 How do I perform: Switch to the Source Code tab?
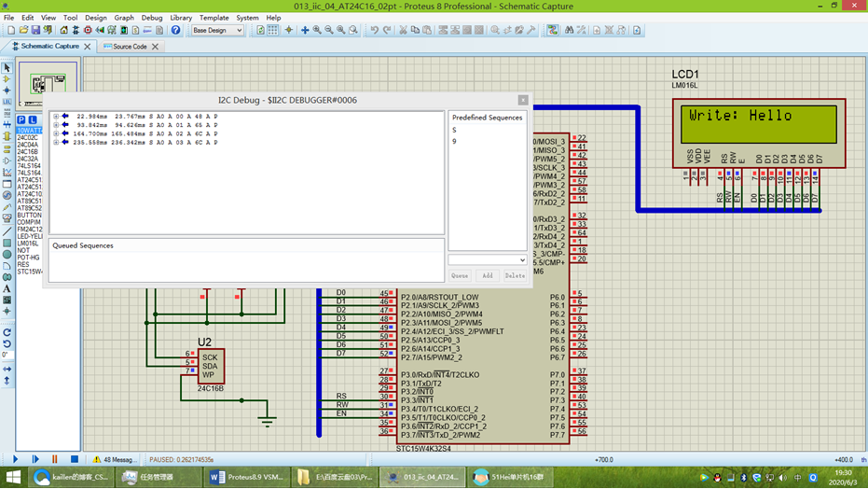[x=130, y=47]
